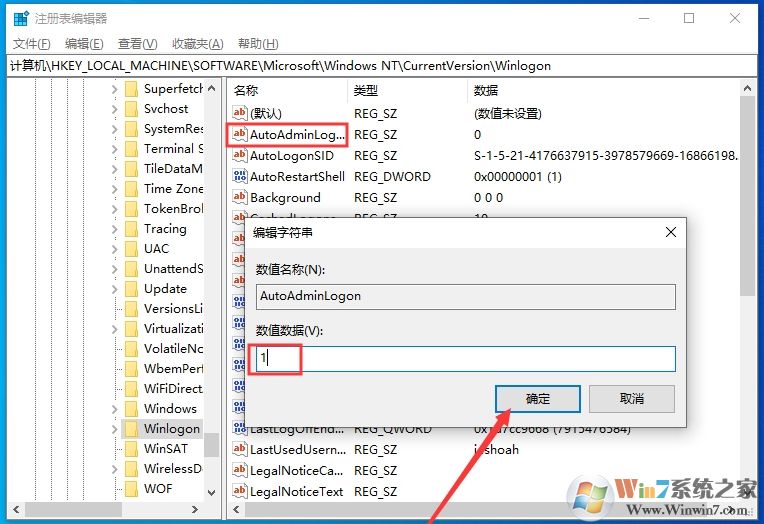764x524 pixels.
Task: Open the 文件(F) menu
Action: click(x=32, y=44)
